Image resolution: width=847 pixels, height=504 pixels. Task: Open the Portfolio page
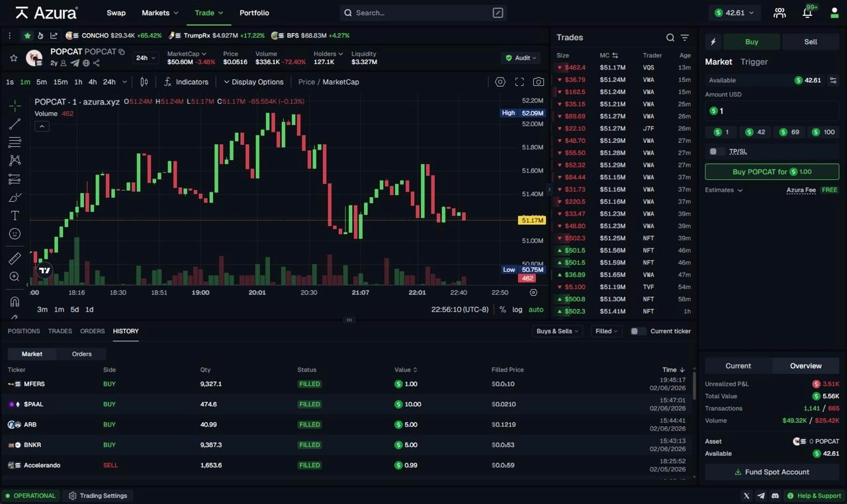[254, 13]
